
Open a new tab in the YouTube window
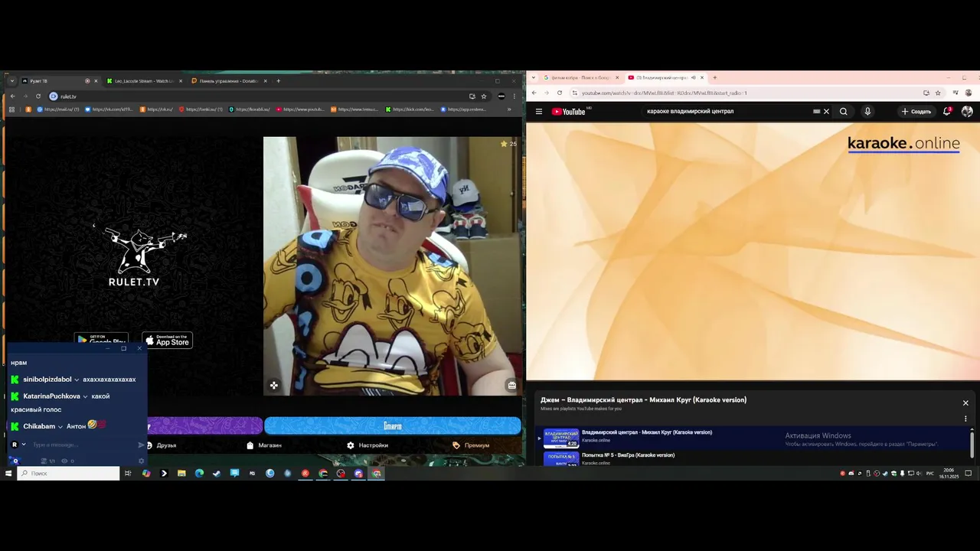click(x=714, y=78)
